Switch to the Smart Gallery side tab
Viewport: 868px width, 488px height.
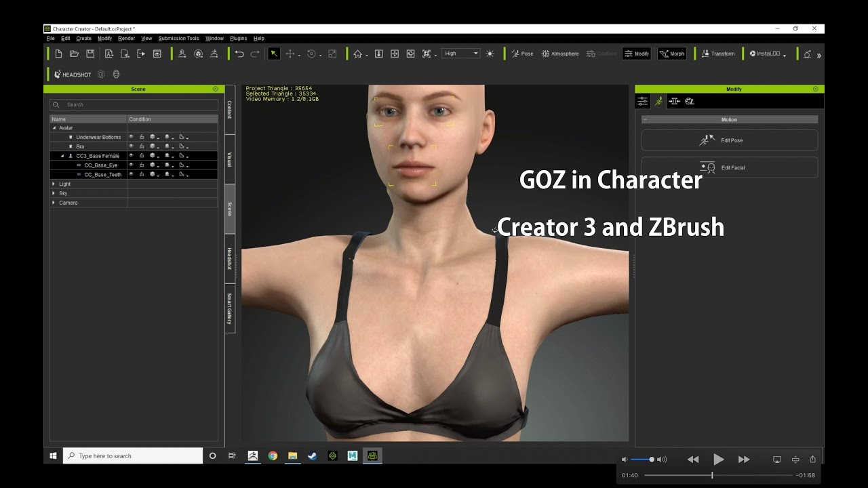coord(230,308)
